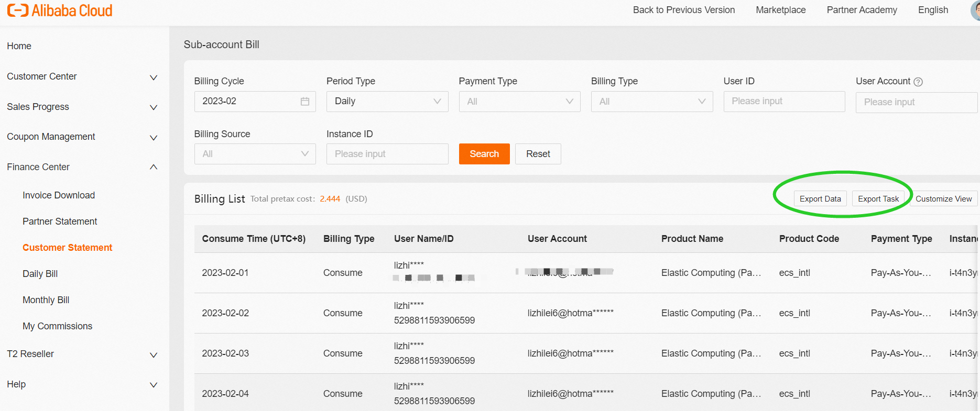Click the Product Name column header
This screenshot has width=980, height=411.
click(692, 239)
